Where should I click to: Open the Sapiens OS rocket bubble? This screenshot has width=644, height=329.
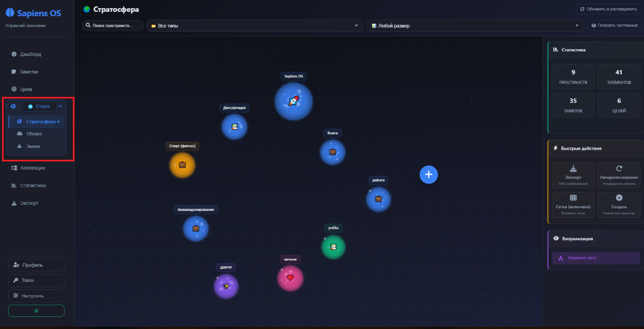click(293, 101)
